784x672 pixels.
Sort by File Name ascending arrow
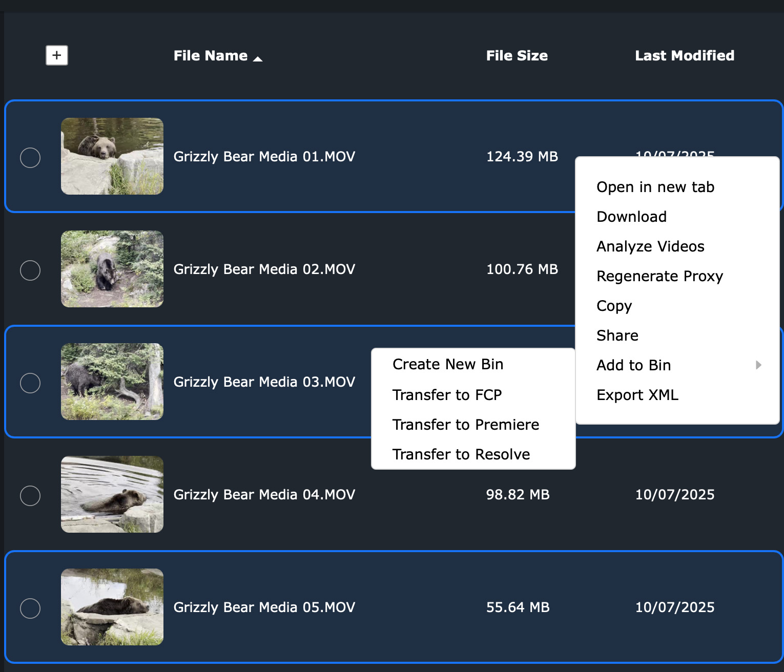pyautogui.click(x=258, y=59)
